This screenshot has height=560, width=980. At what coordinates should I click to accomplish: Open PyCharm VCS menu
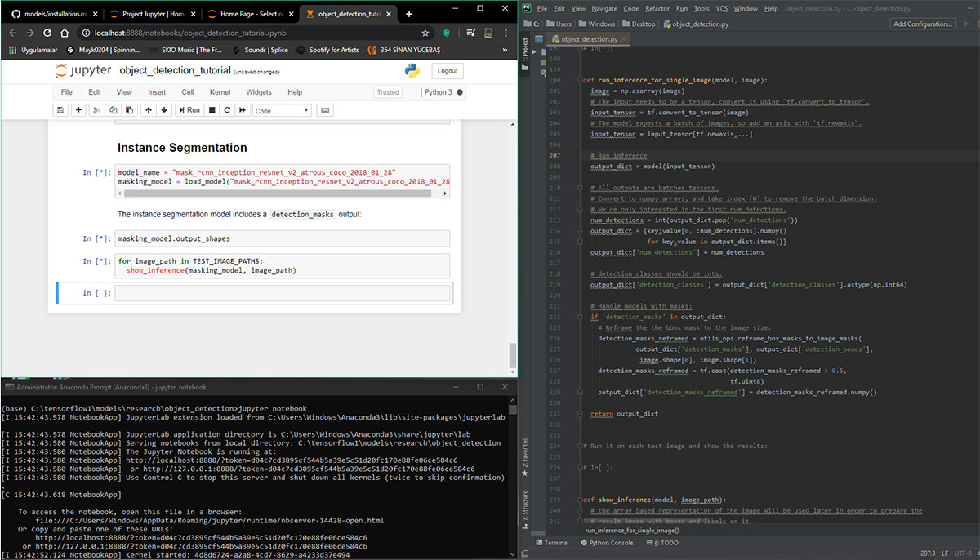(722, 8)
